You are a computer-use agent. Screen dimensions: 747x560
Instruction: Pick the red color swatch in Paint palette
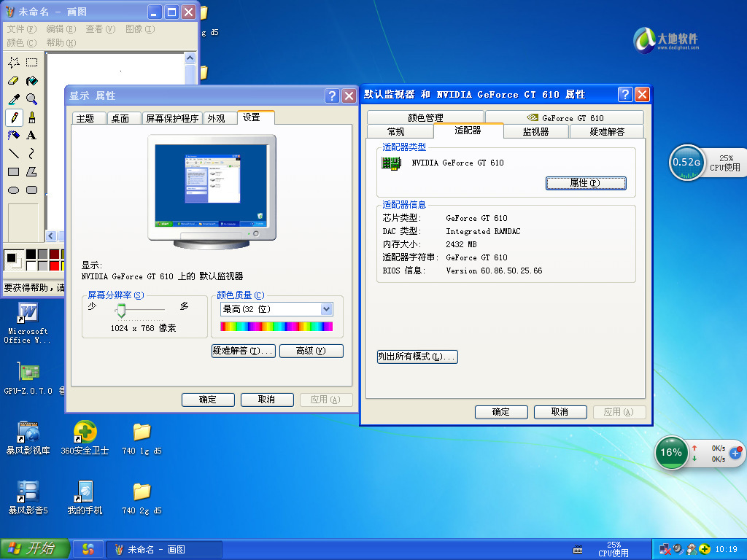pos(55,265)
